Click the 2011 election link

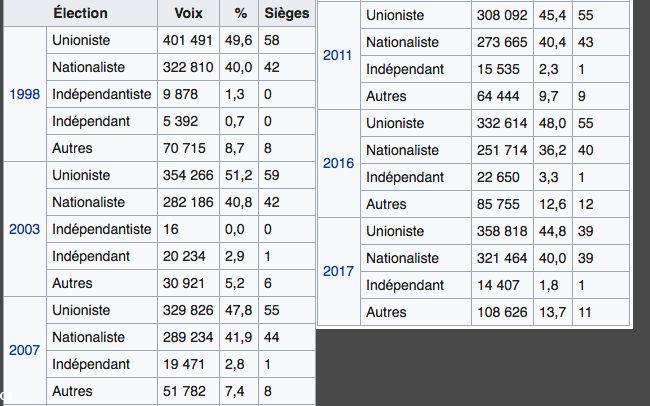click(338, 55)
